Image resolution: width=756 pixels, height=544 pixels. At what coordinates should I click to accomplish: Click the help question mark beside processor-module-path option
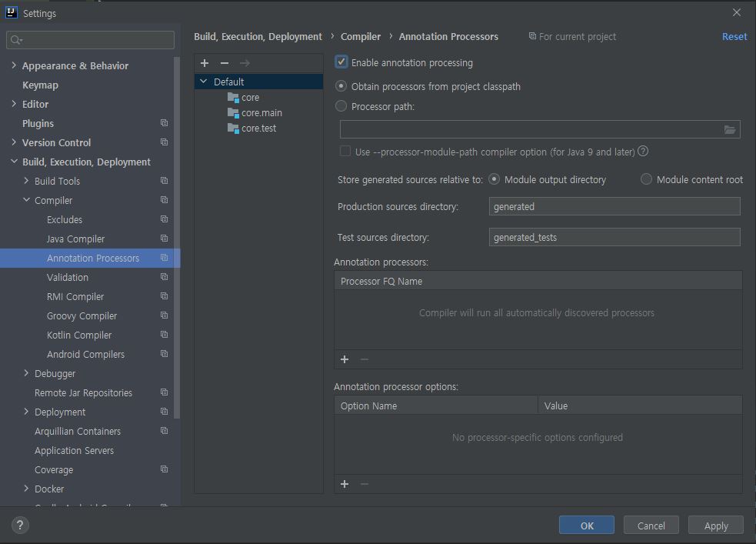click(x=643, y=152)
